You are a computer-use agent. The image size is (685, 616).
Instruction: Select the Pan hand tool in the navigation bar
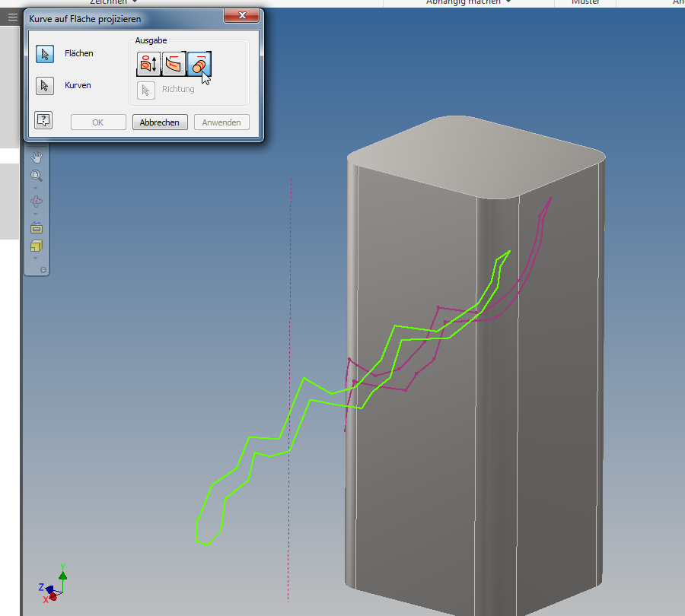(x=36, y=157)
